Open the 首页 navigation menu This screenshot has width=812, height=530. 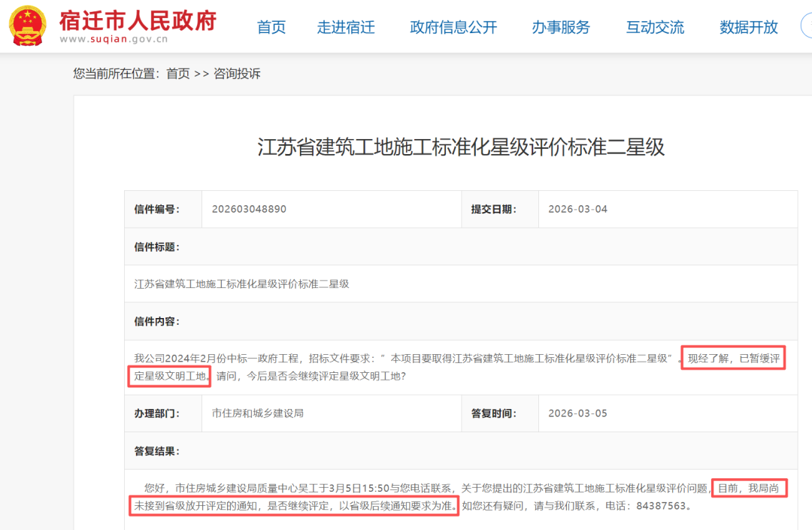271,27
